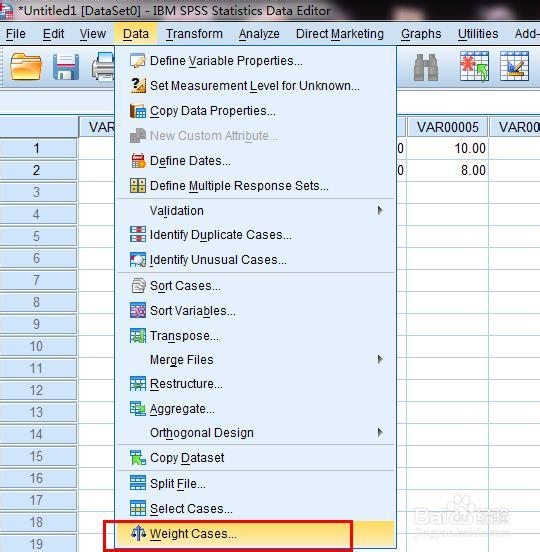The image size is (540, 552).
Task: Open the Utilities menu
Action: click(478, 34)
